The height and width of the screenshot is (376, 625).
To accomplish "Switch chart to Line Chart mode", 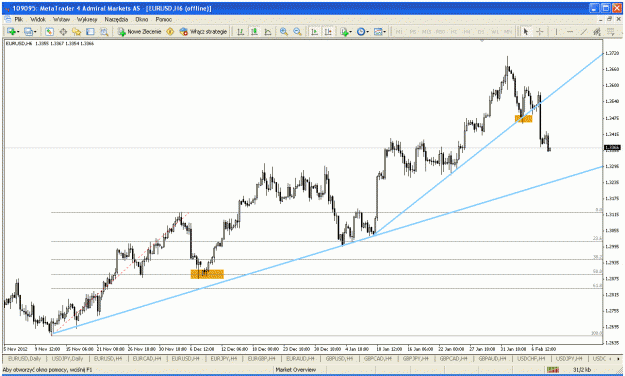I will [268, 31].
